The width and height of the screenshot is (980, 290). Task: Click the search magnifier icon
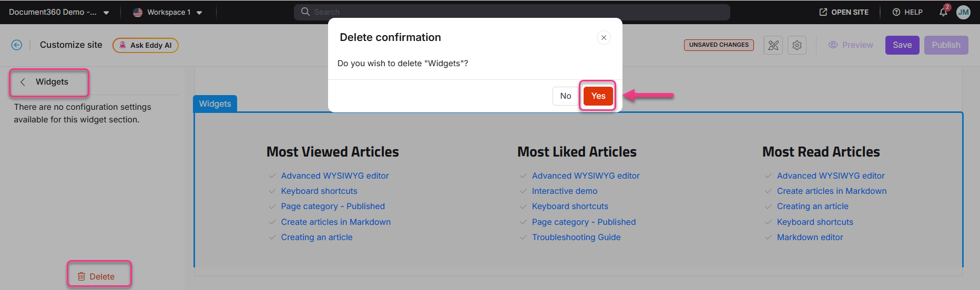pyautogui.click(x=305, y=12)
